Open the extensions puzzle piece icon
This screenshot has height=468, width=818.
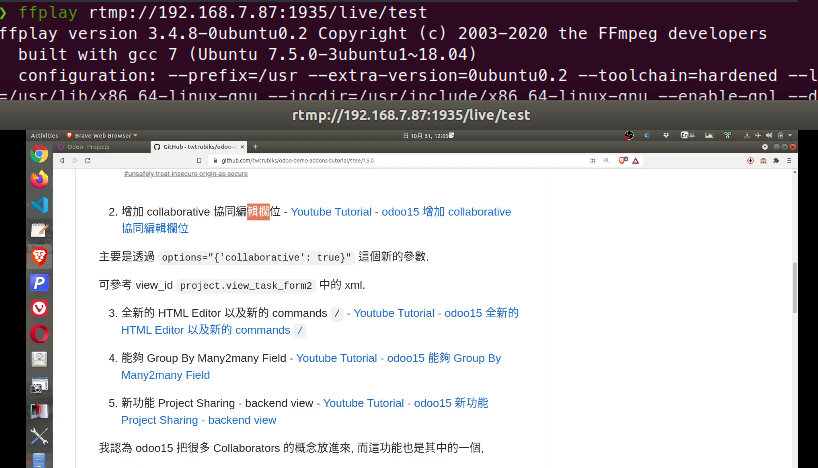[x=776, y=161]
